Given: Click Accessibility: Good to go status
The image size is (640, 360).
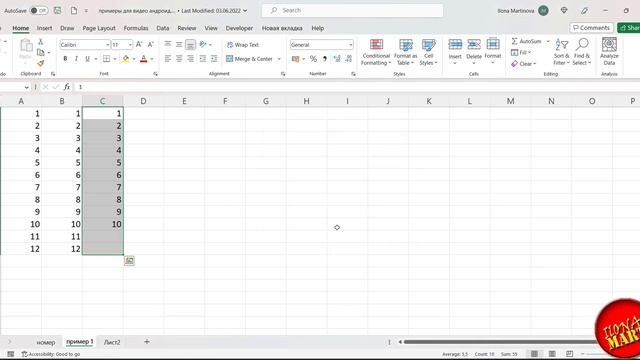Looking at the screenshot, I should tap(51, 354).
